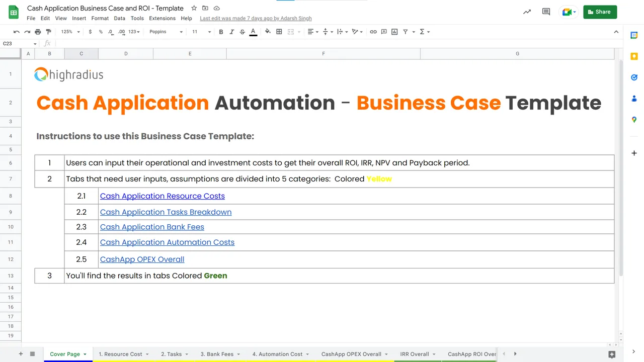Toggle strikethrough formatting
The height and width of the screenshot is (362, 644).
point(243,32)
